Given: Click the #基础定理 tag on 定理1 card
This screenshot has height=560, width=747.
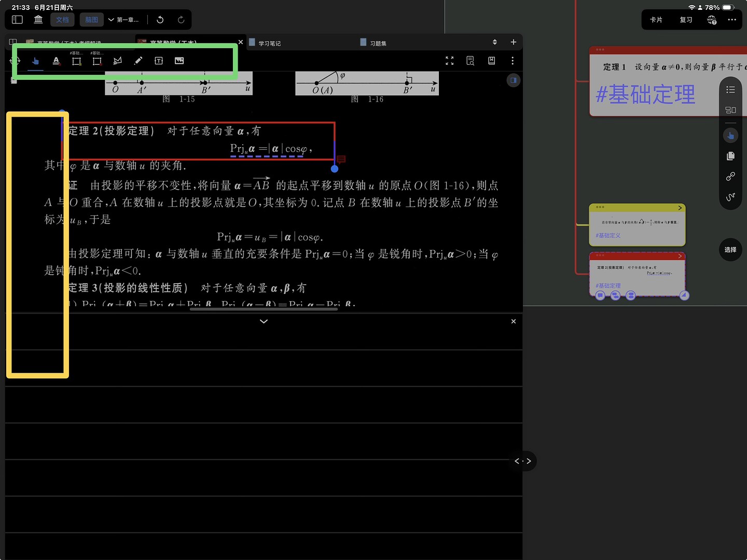Looking at the screenshot, I should click(646, 94).
